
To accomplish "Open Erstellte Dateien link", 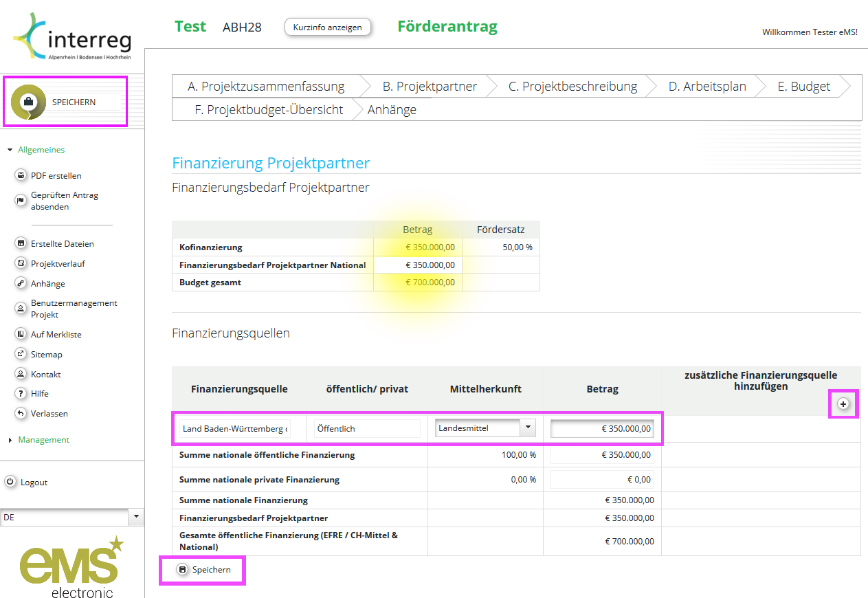I will point(63,243).
